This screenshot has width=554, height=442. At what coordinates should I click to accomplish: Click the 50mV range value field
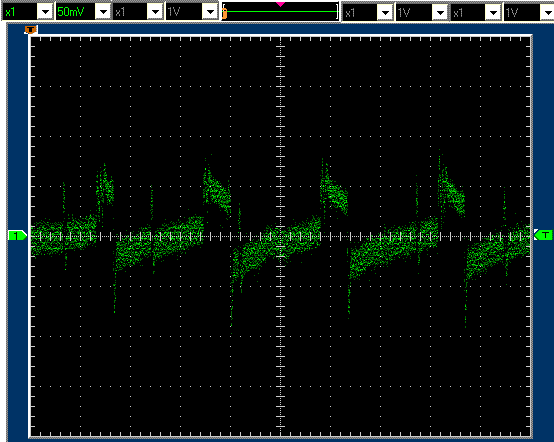[x=76, y=12]
